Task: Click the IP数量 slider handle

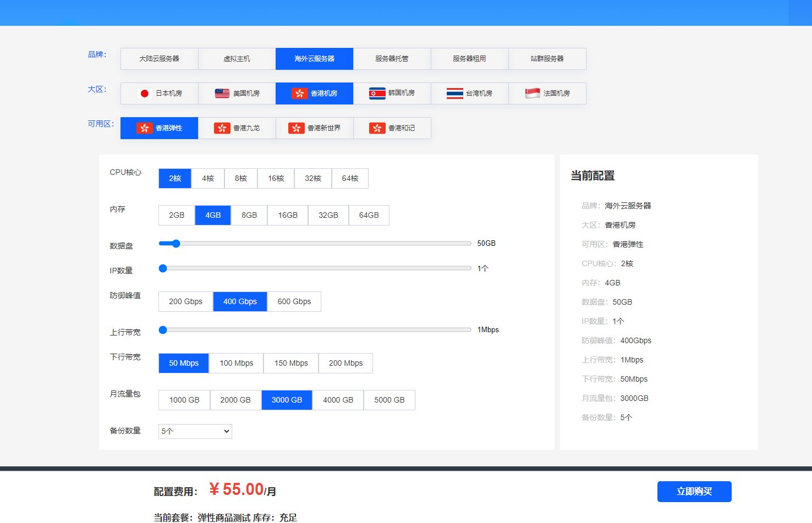Action: [163, 268]
